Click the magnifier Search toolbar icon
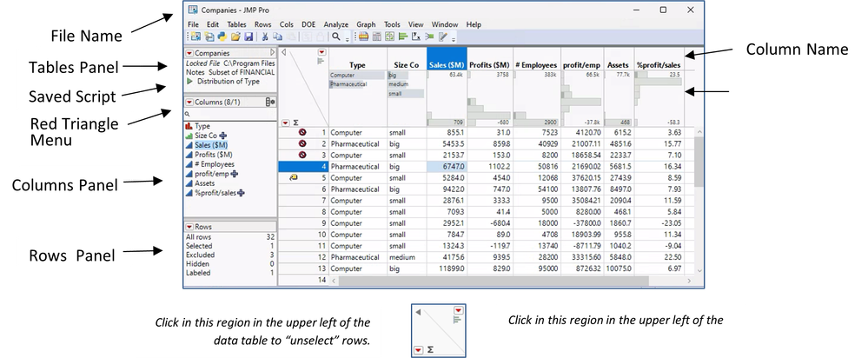 (x=335, y=37)
